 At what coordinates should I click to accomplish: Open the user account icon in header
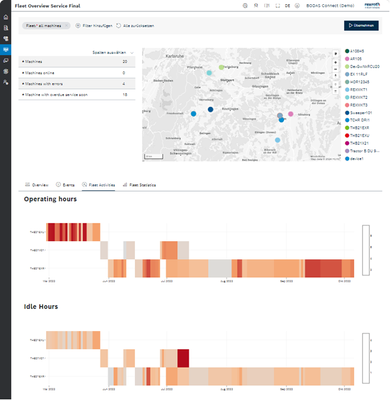click(x=297, y=6)
